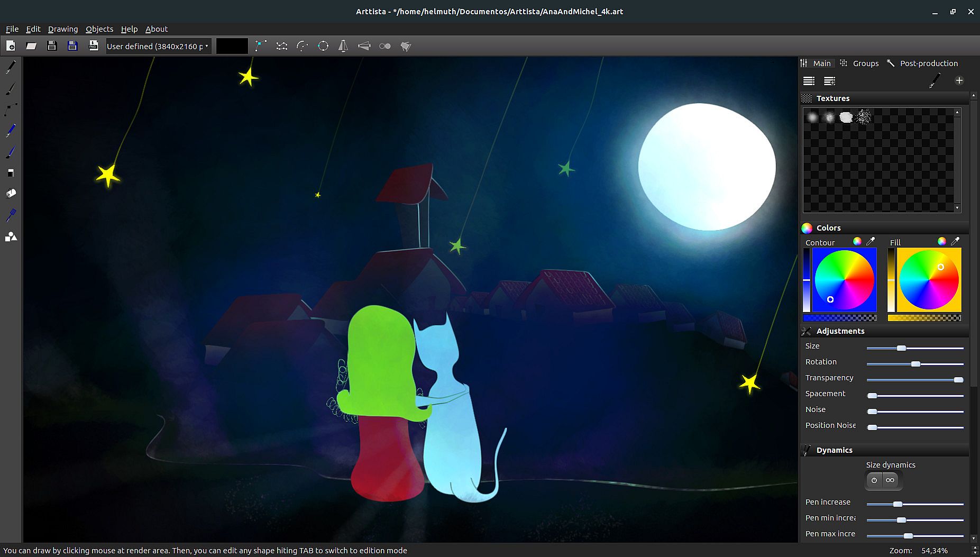This screenshot has height=557, width=980.
Task: Click the black background color button
Action: point(232,46)
